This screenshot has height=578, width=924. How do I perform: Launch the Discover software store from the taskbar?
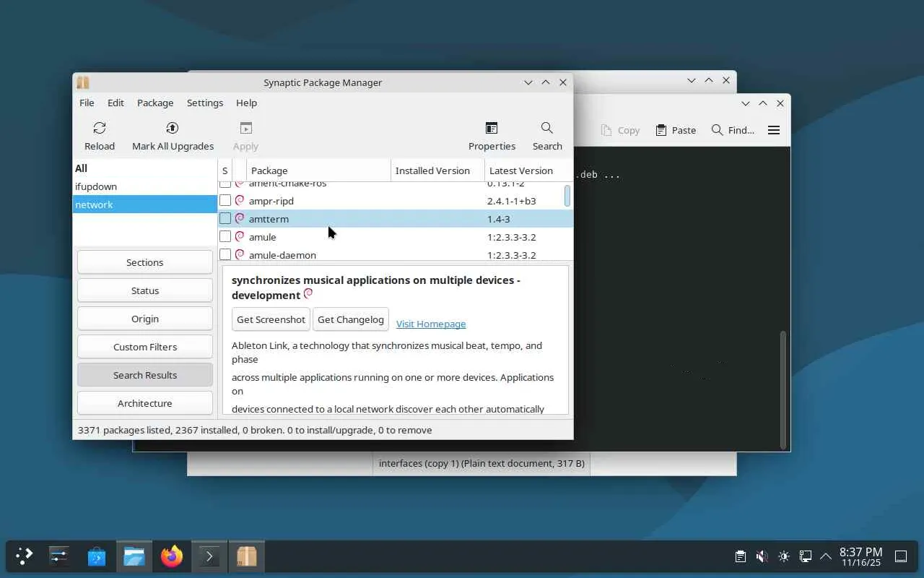(97, 556)
